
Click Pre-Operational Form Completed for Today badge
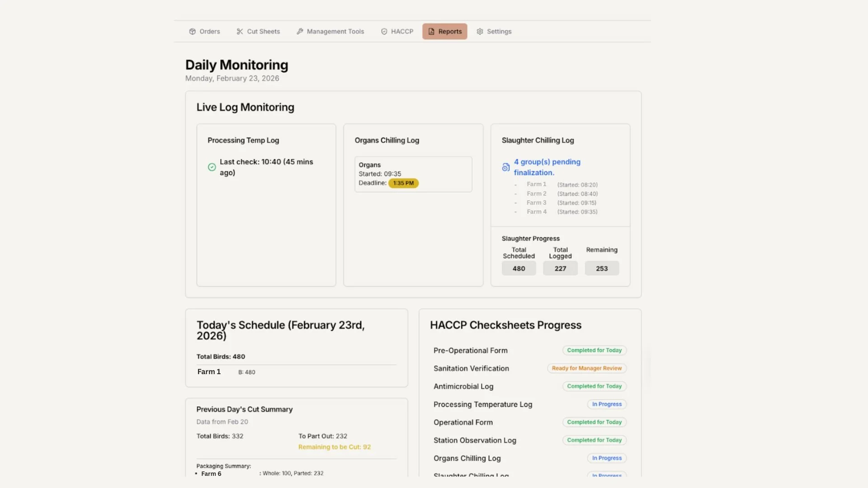coord(594,350)
